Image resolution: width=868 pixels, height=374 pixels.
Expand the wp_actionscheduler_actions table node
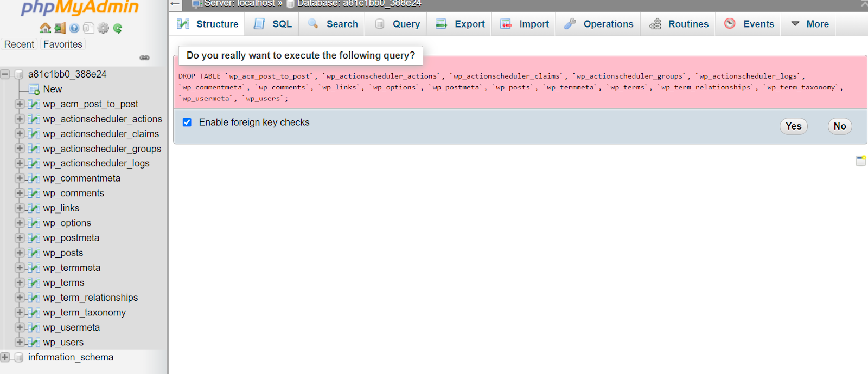pyautogui.click(x=20, y=119)
